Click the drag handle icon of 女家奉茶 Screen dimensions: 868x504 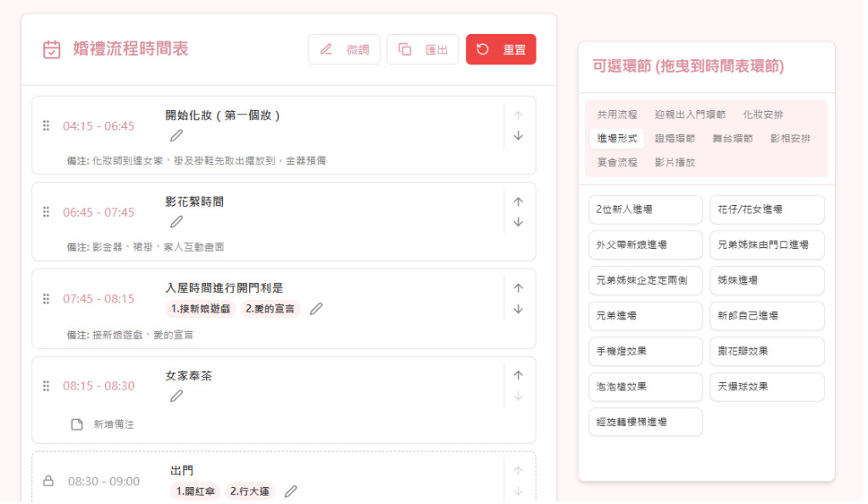47,385
